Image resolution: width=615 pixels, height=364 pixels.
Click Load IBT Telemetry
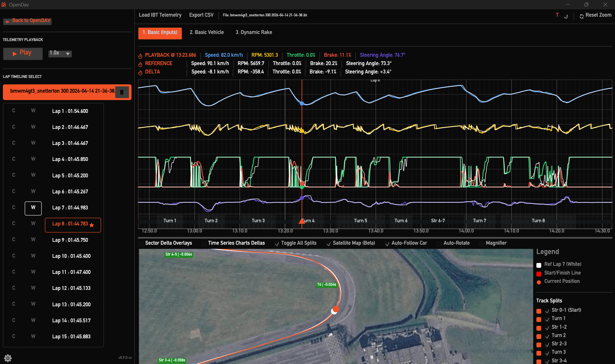point(160,15)
